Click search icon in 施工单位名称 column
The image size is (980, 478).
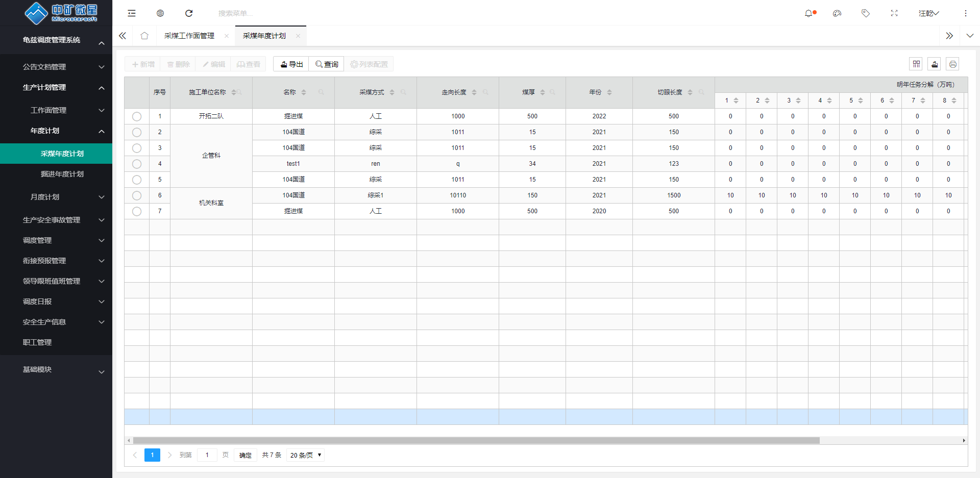pyautogui.click(x=239, y=92)
